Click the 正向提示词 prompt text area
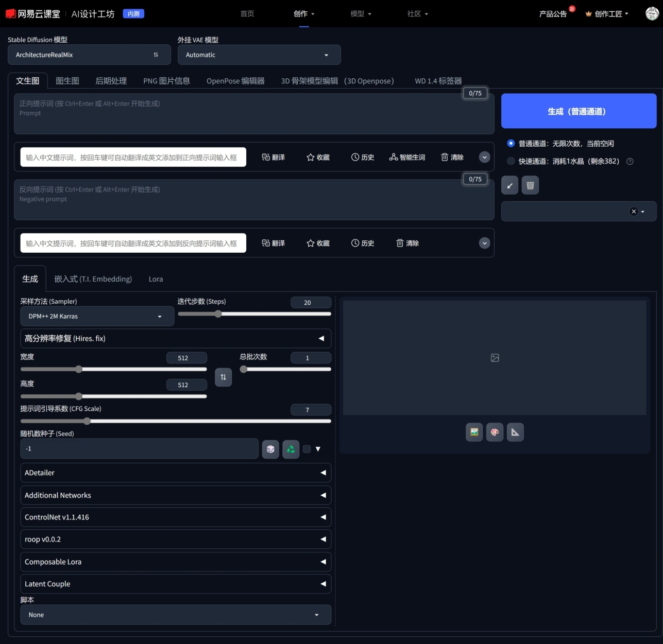This screenshot has height=644, width=663. click(x=254, y=114)
